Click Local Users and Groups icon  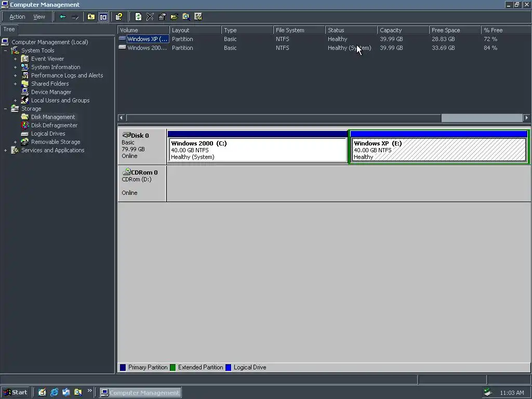click(25, 100)
